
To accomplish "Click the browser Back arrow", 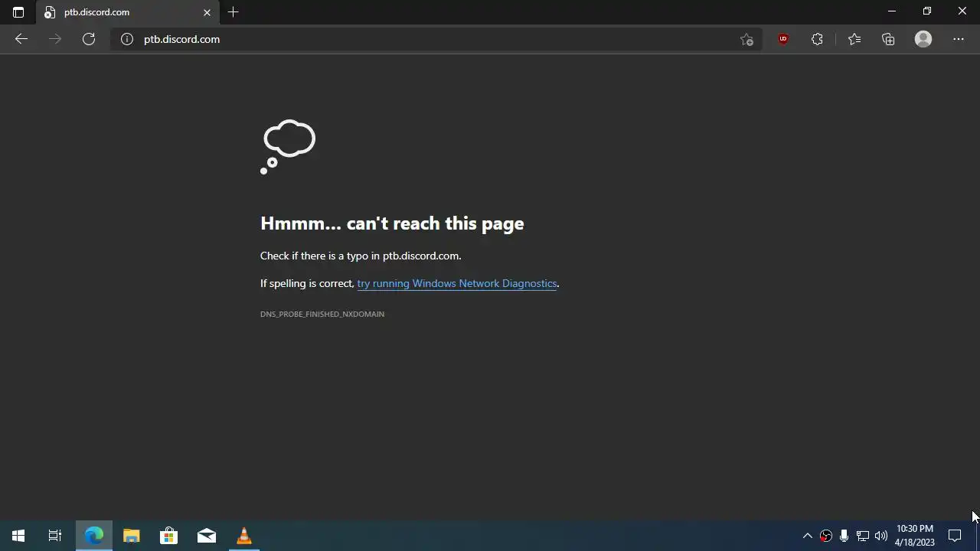I will [21, 39].
